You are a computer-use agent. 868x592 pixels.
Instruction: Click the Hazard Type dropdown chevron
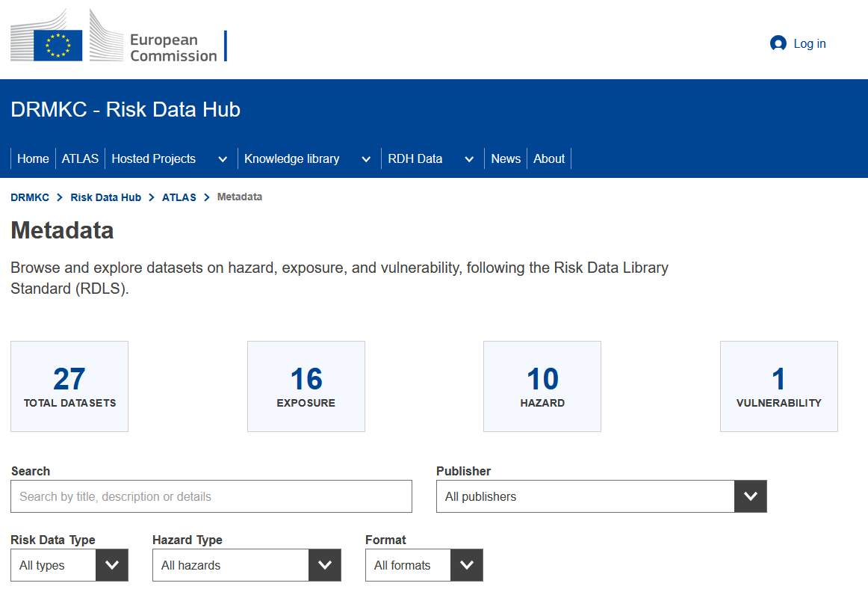[x=325, y=565]
